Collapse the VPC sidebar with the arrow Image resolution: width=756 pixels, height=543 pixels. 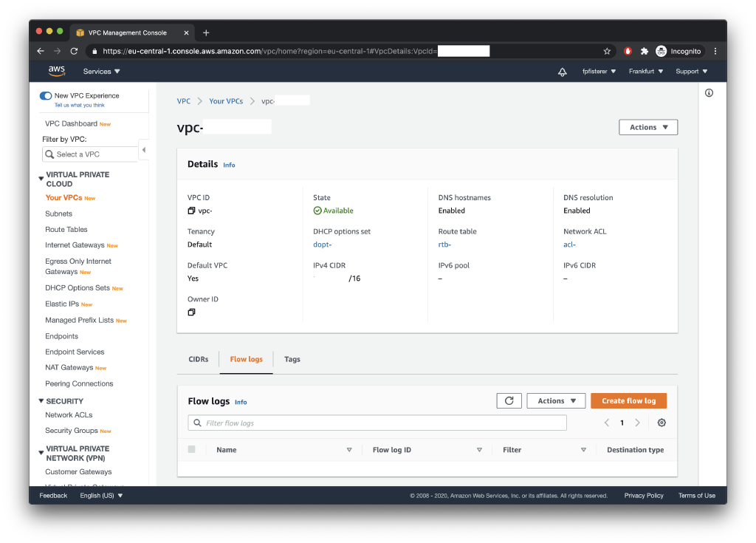(145, 150)
